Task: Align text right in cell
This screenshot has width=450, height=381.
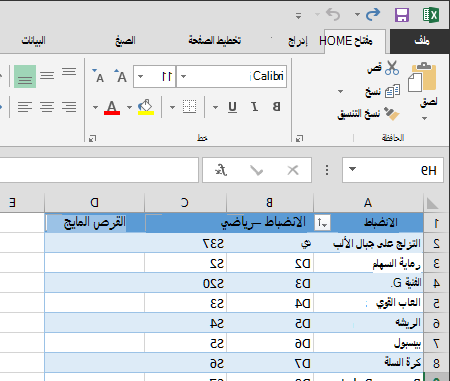Action: 69,107
